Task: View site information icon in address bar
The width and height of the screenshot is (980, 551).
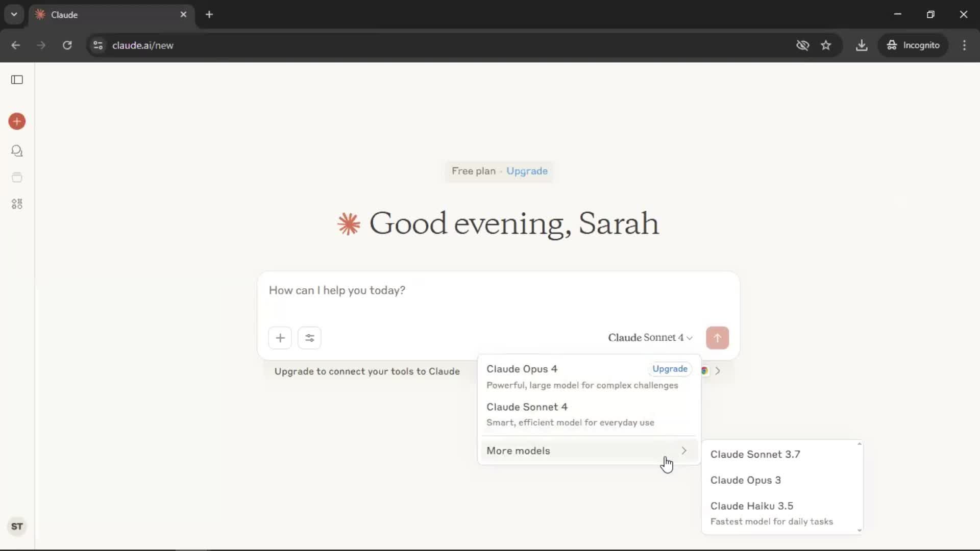Action: pos(98,45)
